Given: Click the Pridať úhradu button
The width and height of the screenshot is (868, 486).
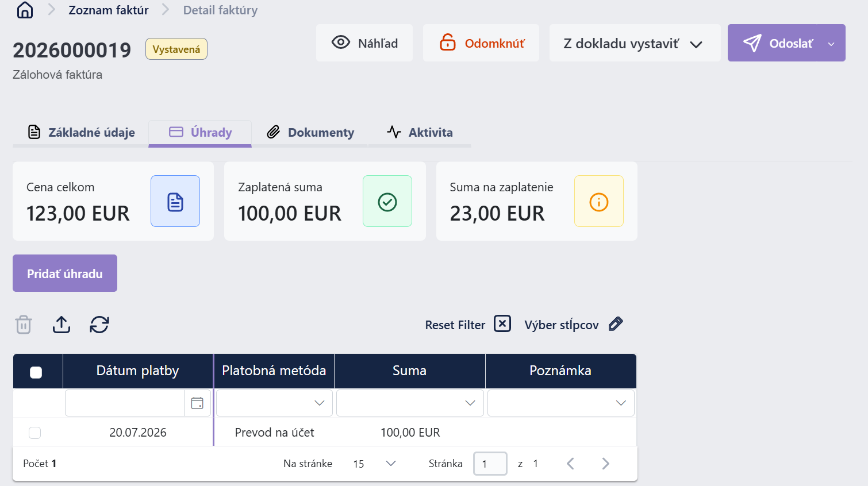Looking at the screenshot, I should tap(65, 273).
